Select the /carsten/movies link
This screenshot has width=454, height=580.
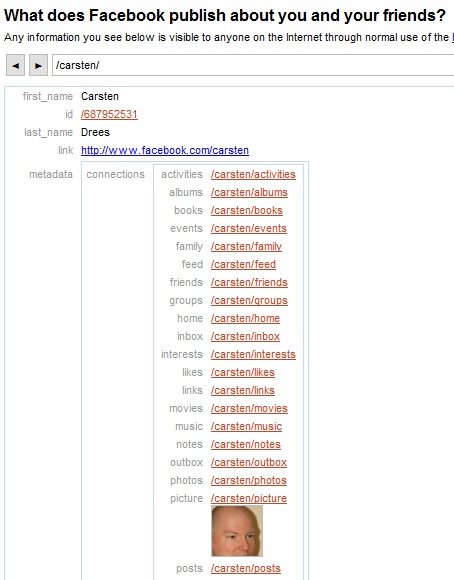pos(249,408)
